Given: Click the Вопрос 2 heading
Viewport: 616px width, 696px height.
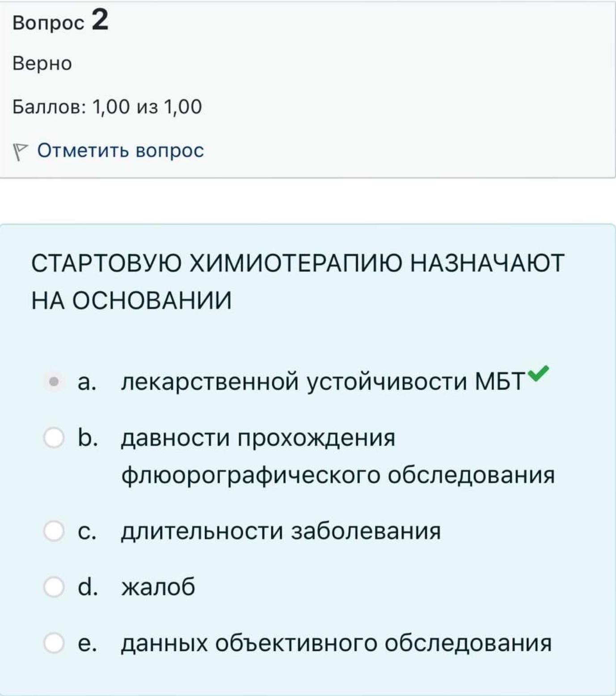Looking at the screenshot, I should click(60, 21).
